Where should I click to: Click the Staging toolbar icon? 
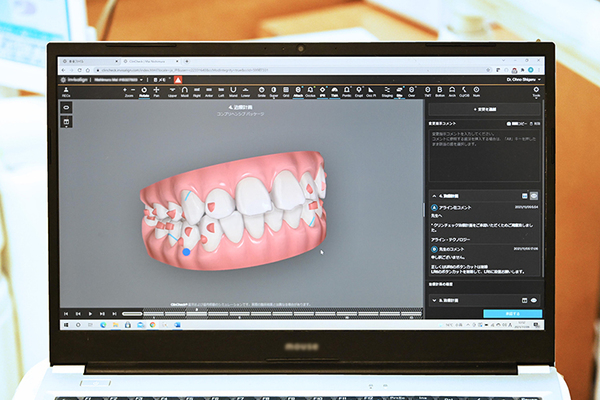[x=386, y=90]
